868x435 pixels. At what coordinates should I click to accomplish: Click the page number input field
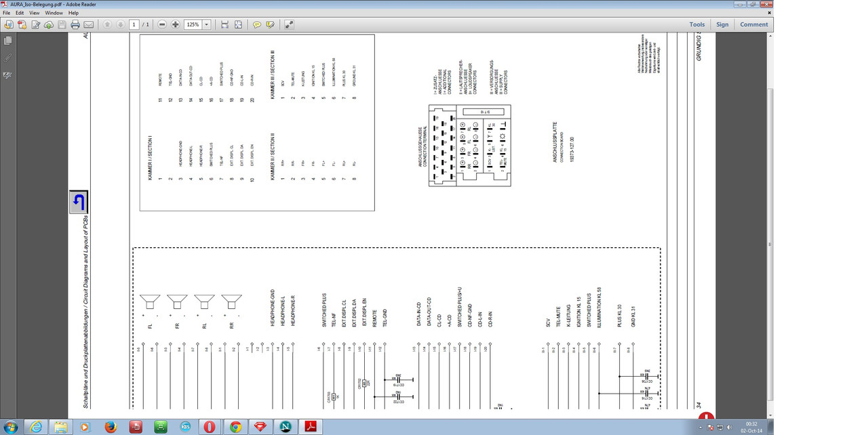(134, 24)
